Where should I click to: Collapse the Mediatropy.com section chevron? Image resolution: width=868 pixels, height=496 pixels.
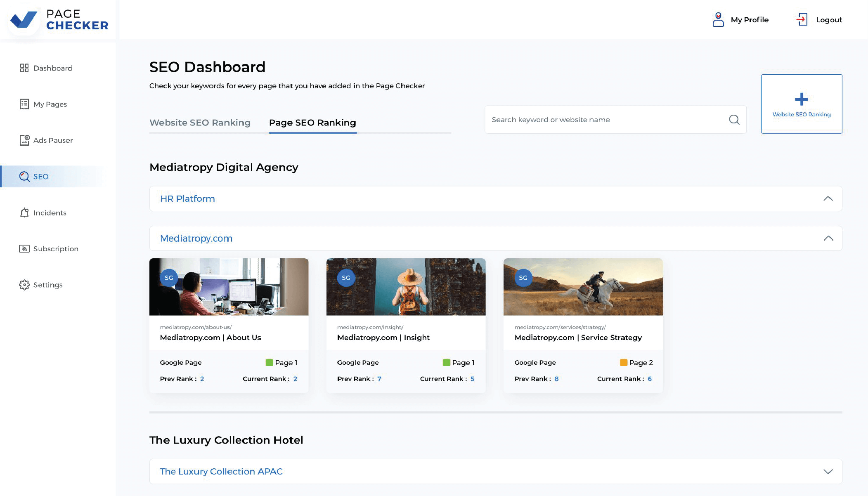[828, 239]
